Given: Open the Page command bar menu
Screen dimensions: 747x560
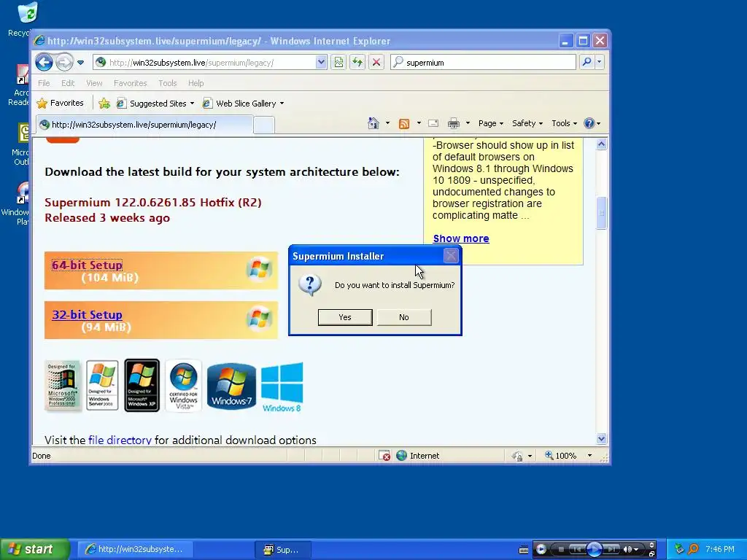Looking at the screenshot, I should coord(491,123).
